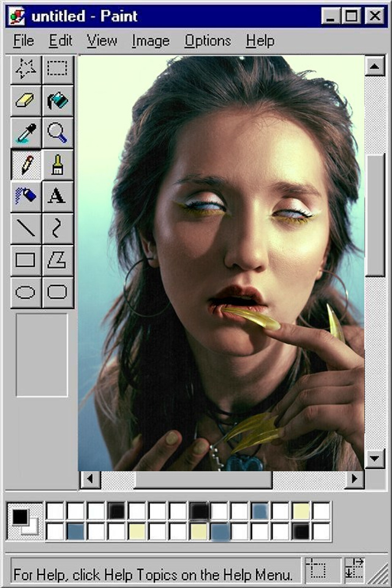Click the horizontal scrollbar thumb
The image size is (392, 588).
203,479
